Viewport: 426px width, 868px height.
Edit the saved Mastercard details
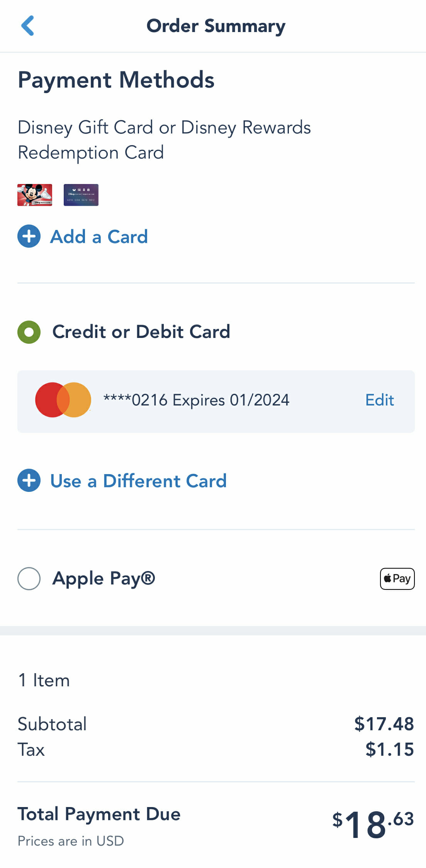(379, 400)
